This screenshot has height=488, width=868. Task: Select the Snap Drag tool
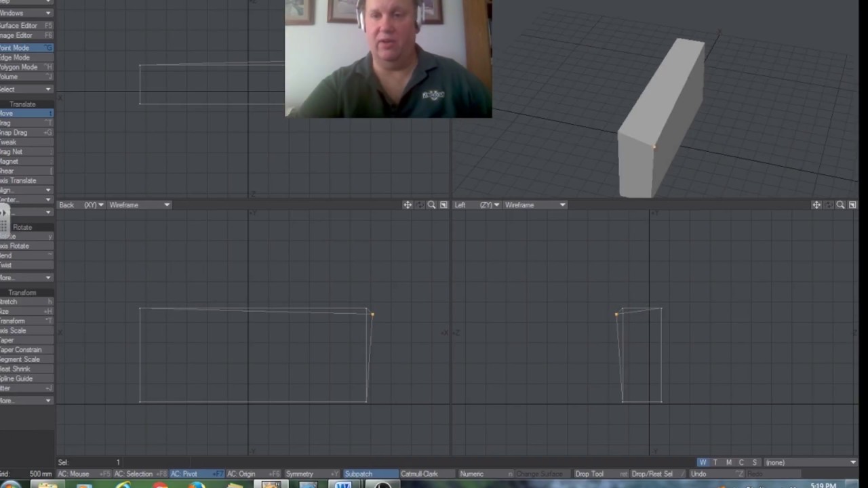point(26,133)
